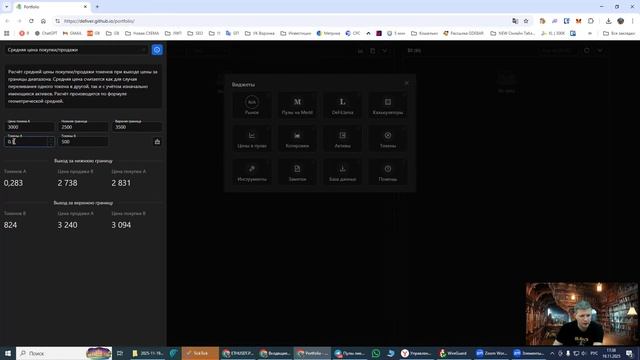Screen dimensions: 640x360
Task: Open the Калькуляторы widget tile
Action: pos(388,105)
